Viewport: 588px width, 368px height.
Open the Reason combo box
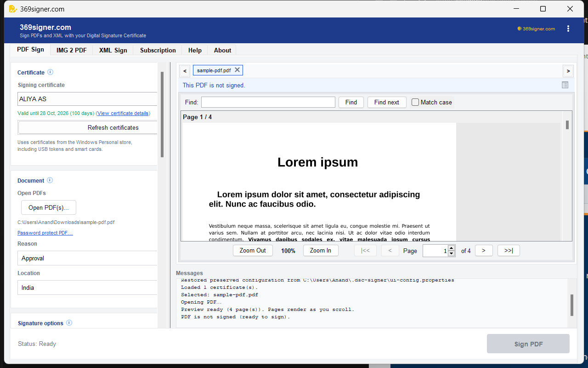pyautogui.click(x=87, y=258)
